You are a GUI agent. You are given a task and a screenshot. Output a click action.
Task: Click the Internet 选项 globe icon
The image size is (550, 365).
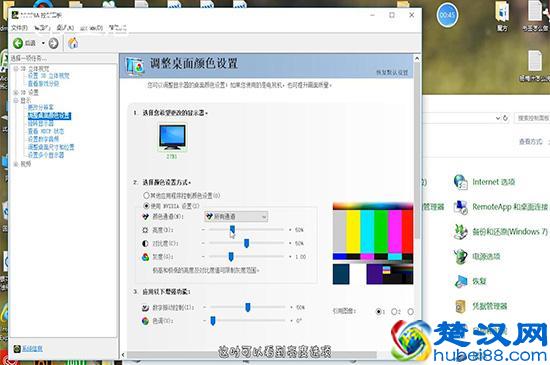[461, 182]
